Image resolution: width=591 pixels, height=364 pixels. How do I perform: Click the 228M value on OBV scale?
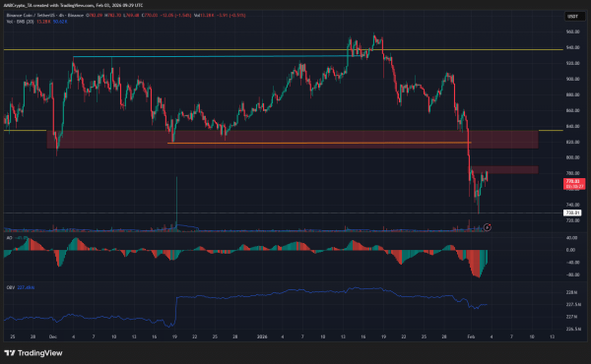point(571,292)
